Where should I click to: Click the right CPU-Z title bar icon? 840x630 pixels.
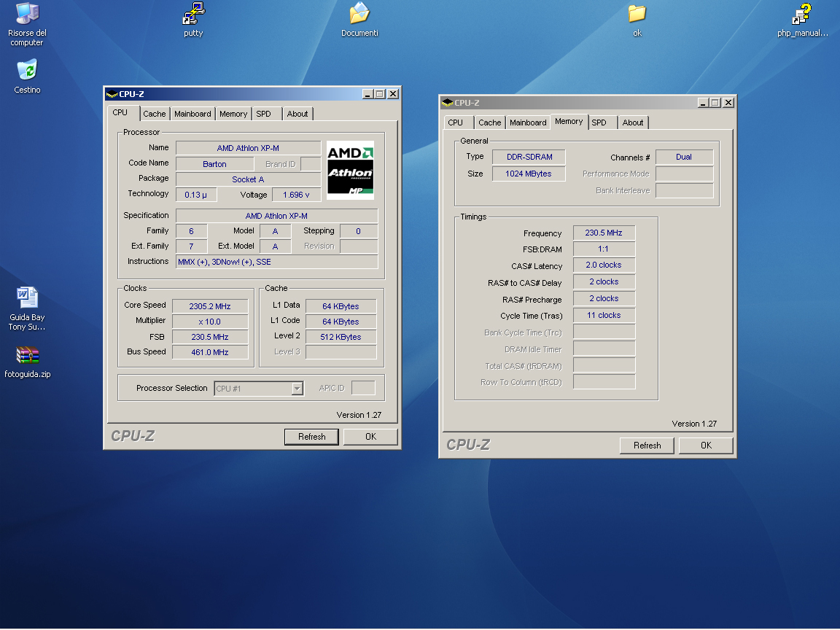point(447,103)
